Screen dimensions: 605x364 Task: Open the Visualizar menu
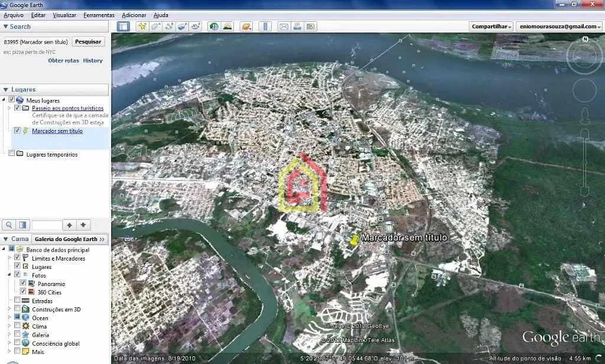[x=64, y=15]
